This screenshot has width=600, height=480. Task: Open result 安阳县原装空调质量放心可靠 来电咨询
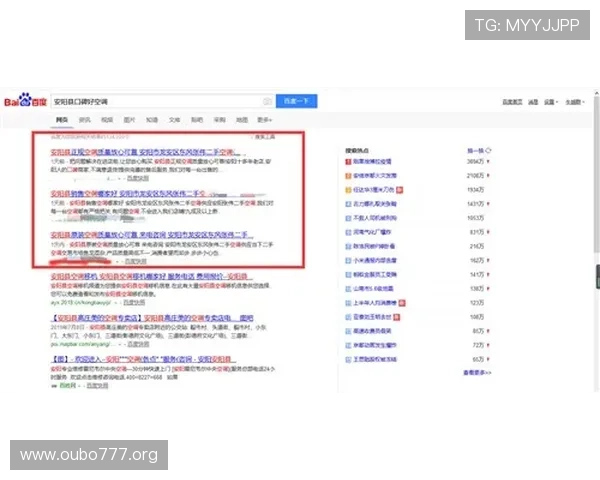152,235
